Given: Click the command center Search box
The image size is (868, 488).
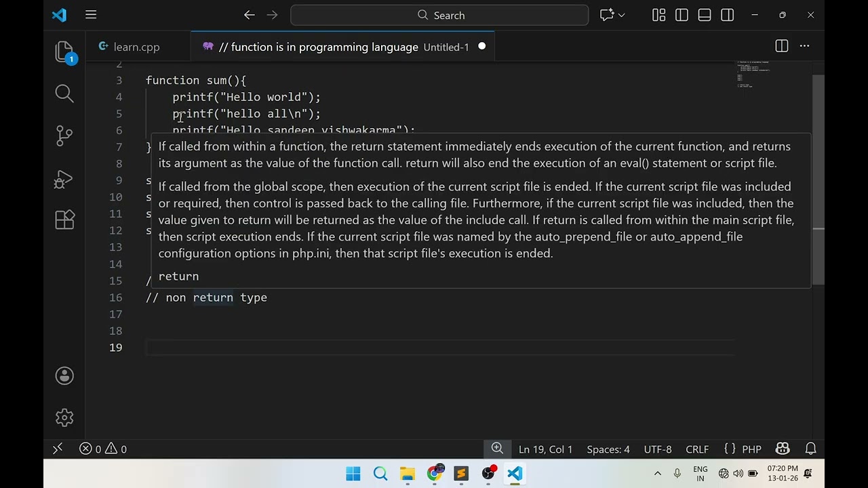Looking at the screenshot, I should tap(439, 15).
